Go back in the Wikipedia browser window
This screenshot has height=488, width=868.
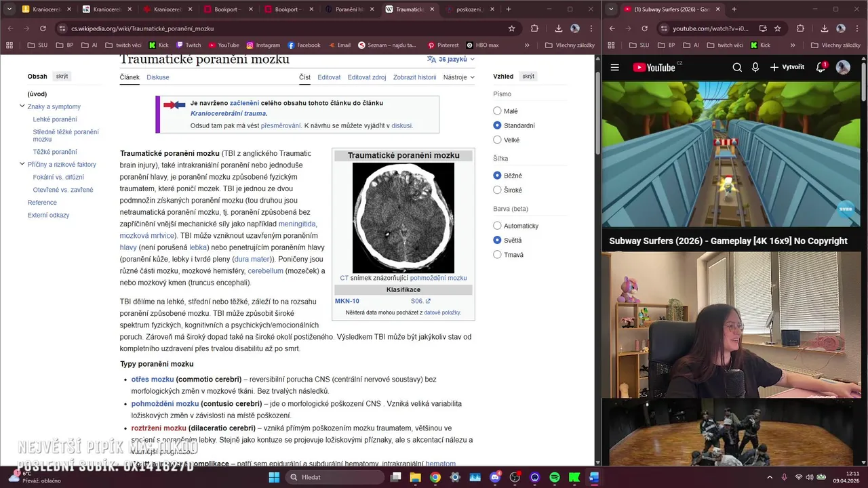9,28
